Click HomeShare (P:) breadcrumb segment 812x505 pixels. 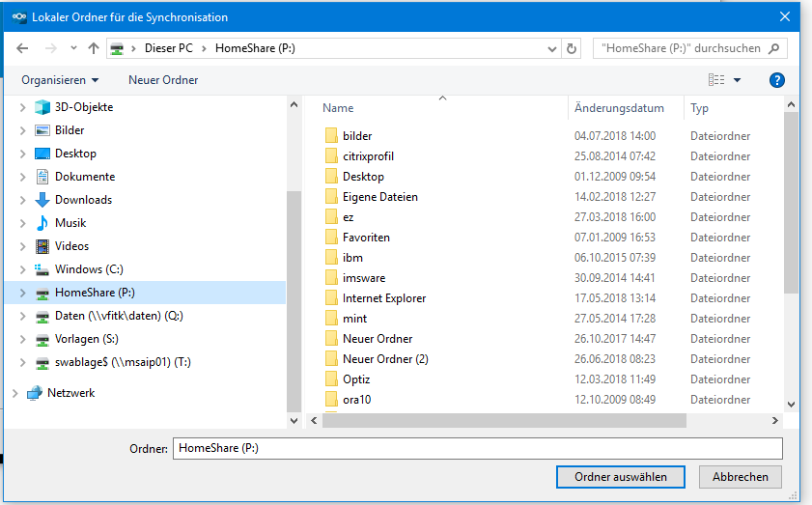[x=255, y=48]
